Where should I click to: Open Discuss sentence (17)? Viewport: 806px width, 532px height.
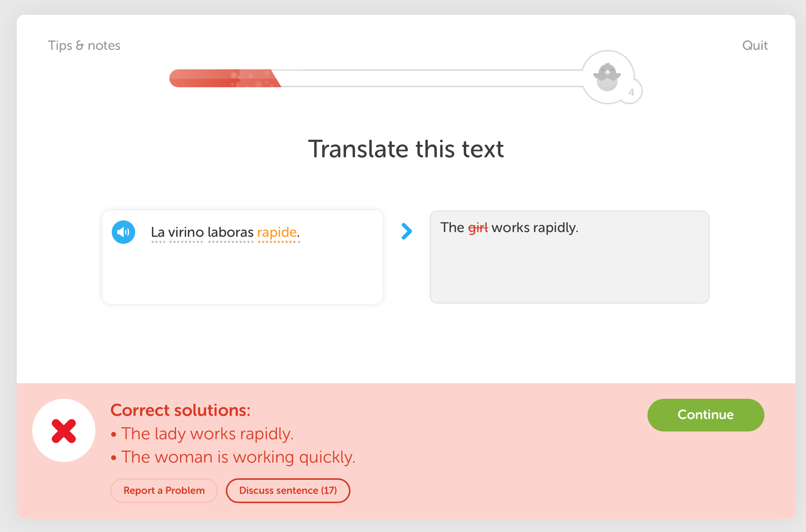point(288,490)
